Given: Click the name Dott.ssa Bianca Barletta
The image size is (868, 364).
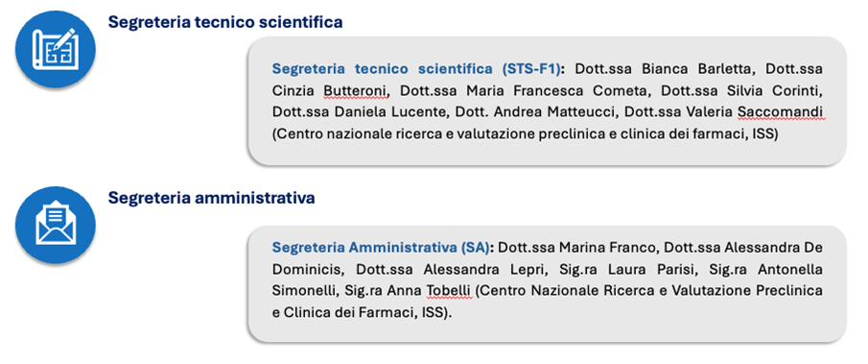Looking at the screenshot, I should click(x=658, y=69).
